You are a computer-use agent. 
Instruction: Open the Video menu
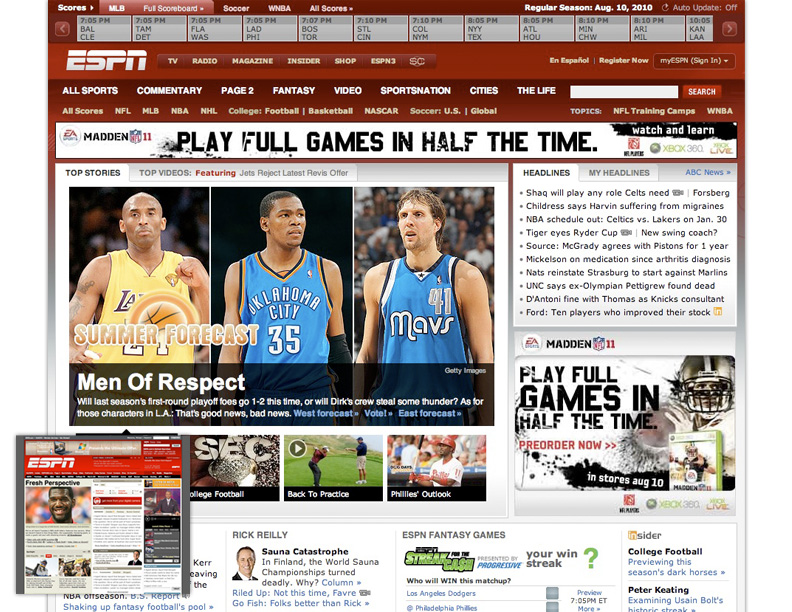point(348,90)
